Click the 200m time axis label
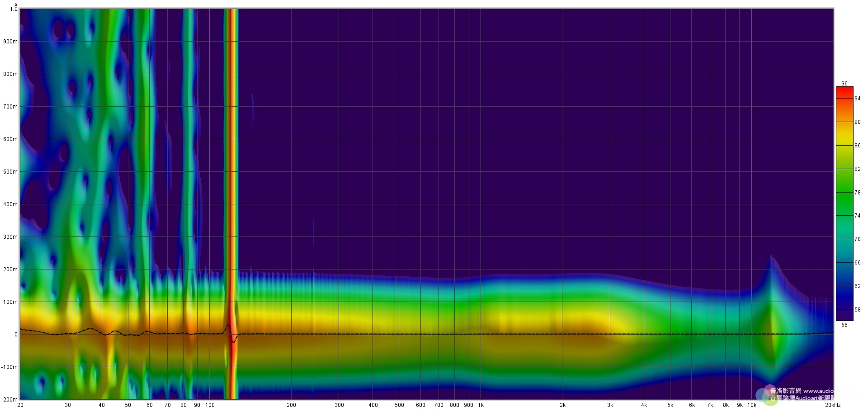Viewport: 868px width, 411px height. (x=10, y=269)
